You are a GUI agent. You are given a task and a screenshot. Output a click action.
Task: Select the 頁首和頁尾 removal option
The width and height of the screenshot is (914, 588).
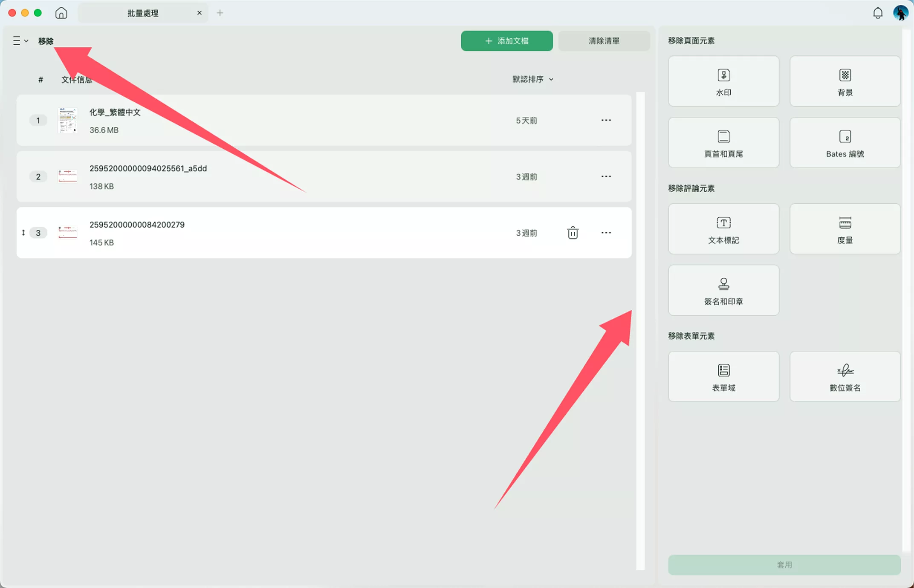click(x=723, y=143)
